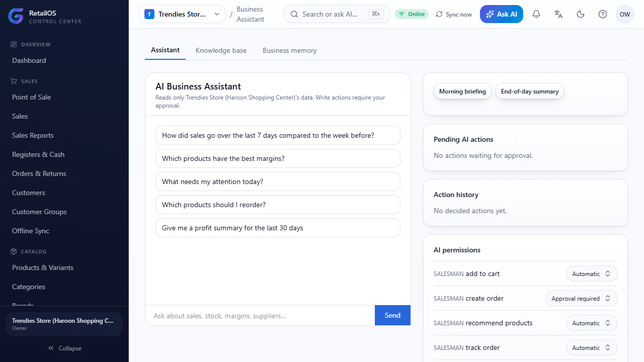Image resolution: width=644 pixels, height=362 pixels.
Task: Click the RetailOS logo icon
Action: 16,16
